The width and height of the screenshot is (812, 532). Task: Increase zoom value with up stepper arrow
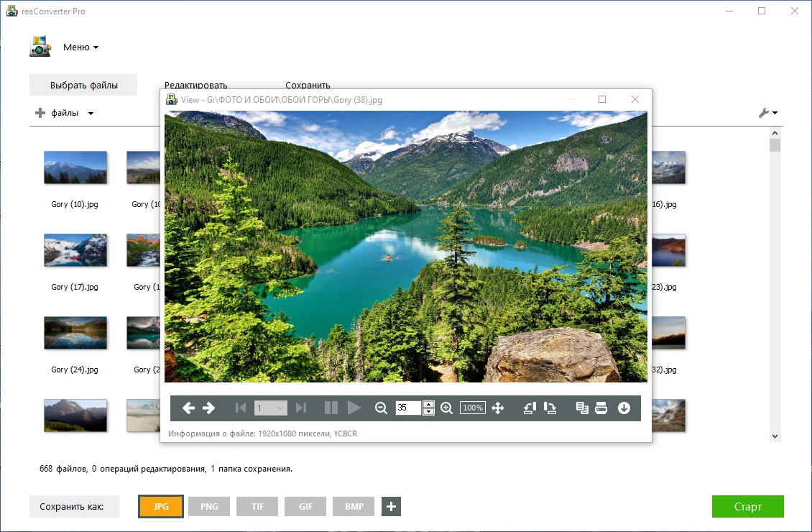point(428,404)
